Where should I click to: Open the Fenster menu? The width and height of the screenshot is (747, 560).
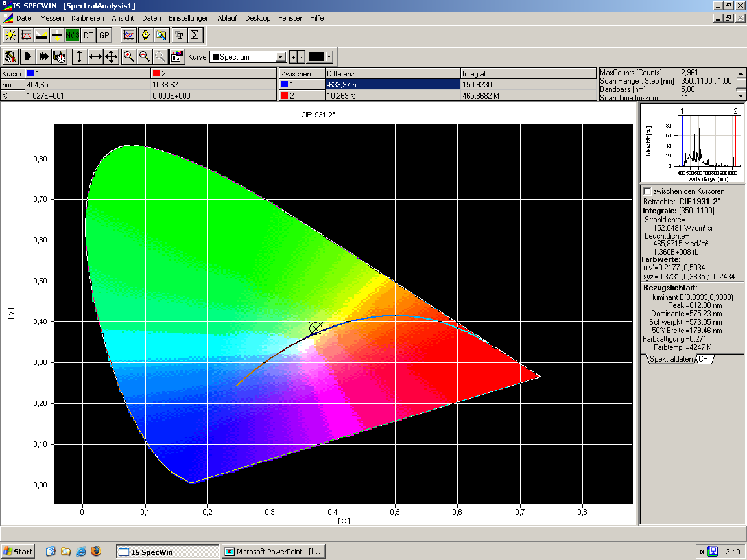point(290,18)
